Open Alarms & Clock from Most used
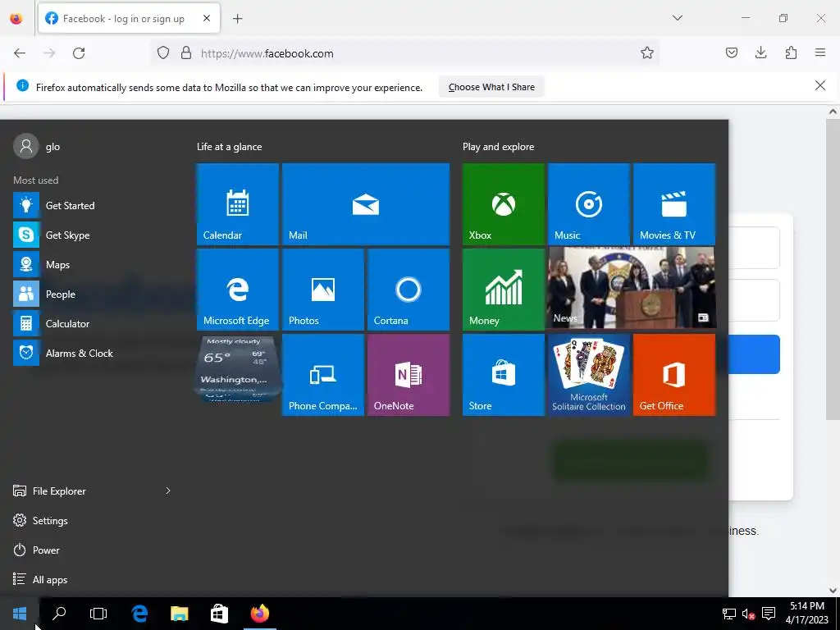Screen dimensions: 840x630 point(91,353)
